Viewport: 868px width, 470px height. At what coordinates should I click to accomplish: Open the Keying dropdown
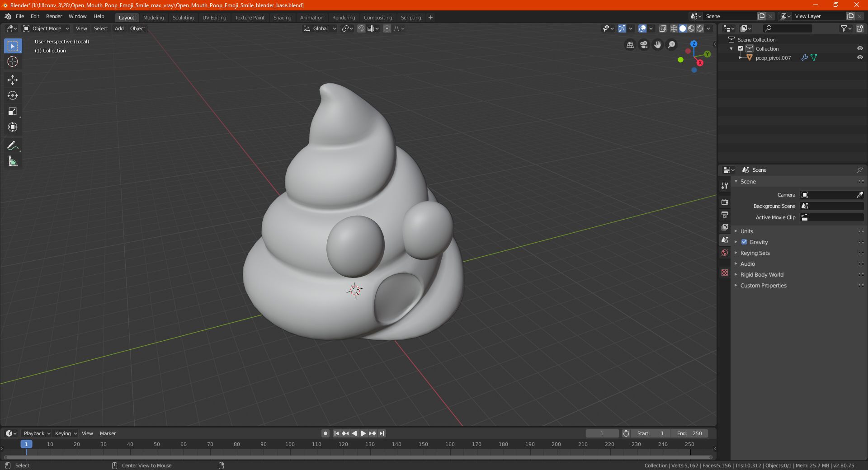[66, 433]
